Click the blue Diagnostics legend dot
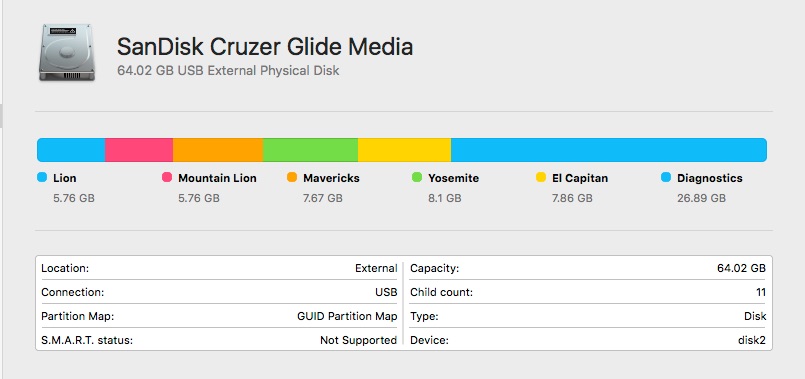The width and height of the screenshot is (805, 379). coord(666,178)
